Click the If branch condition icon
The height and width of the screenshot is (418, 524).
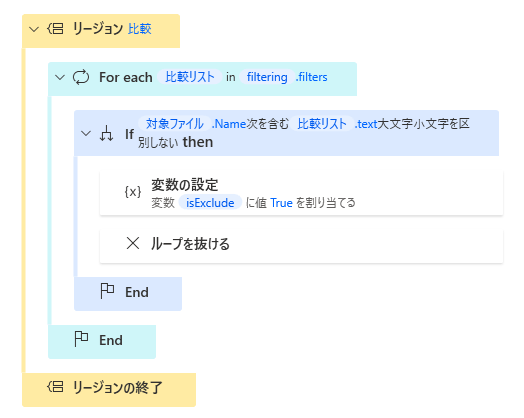(107, 133)
